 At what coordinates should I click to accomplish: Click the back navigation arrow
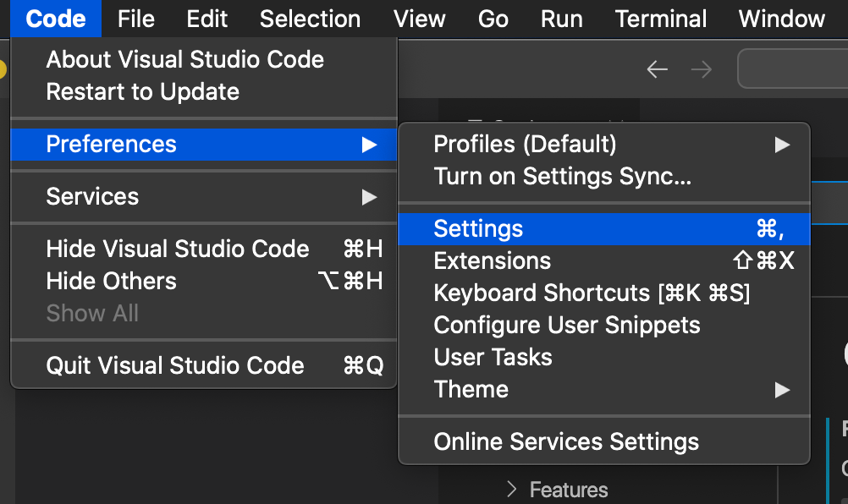click(x=658, y=69)
